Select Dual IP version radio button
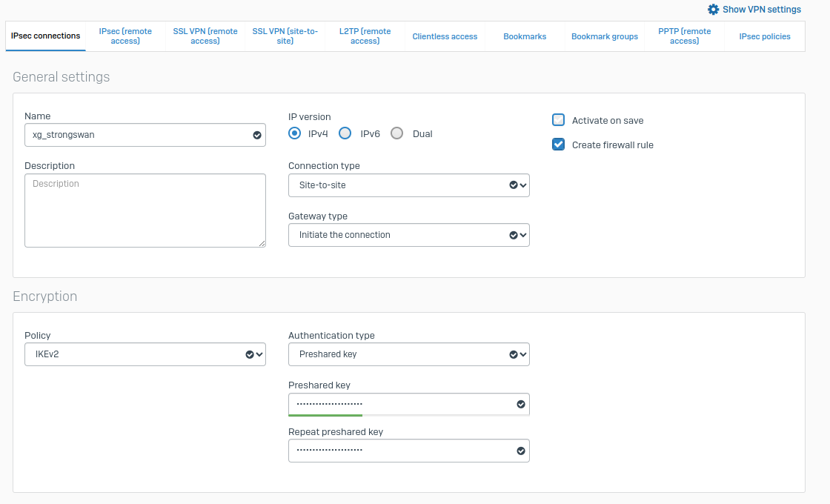The image size is (830, 504). [x=396, y=133]
